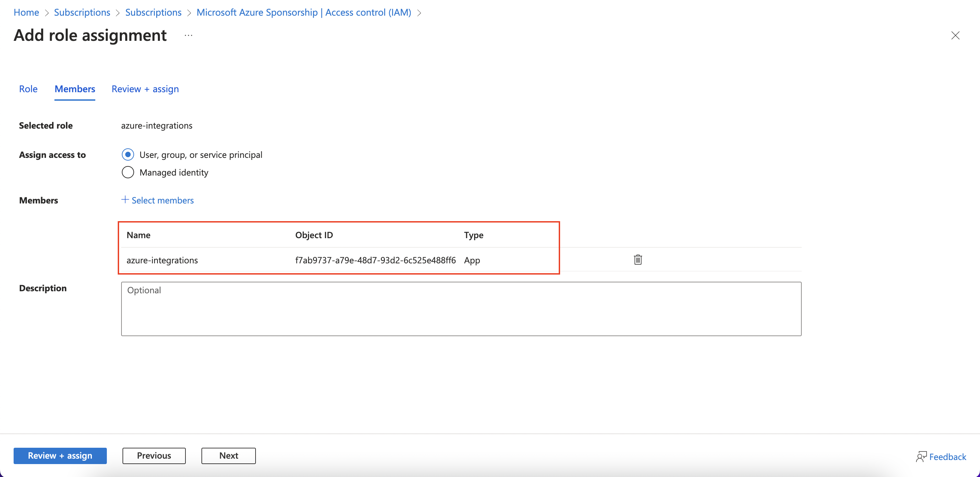Click the Next button
The width and height of the screenshot is (980, 477).
(x=228, y=455)
